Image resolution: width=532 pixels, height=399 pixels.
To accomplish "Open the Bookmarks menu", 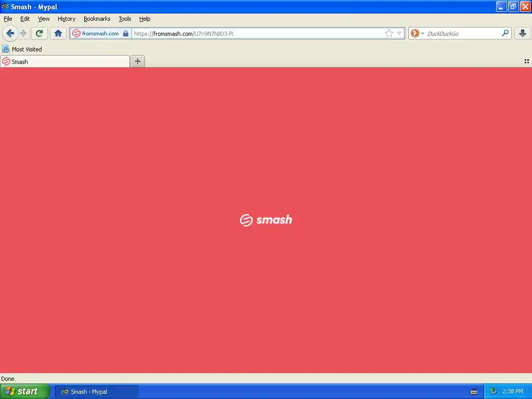I will pyautogui.click(x=97, y=19).
